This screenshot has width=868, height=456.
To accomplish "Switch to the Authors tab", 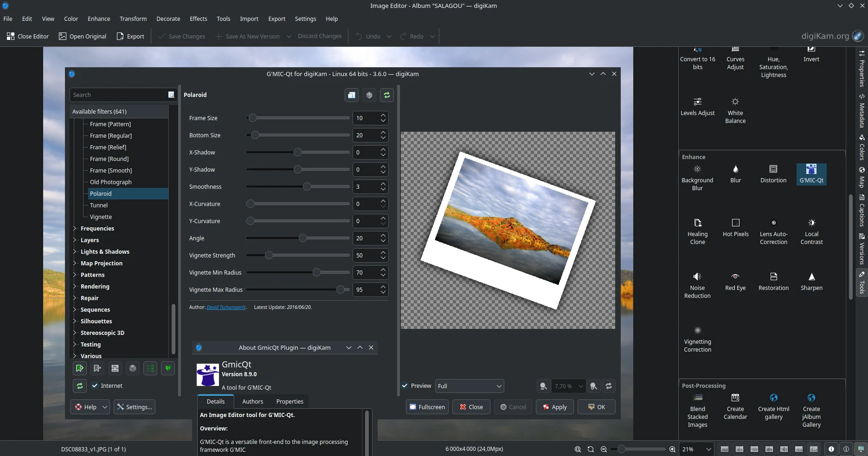I will pyautogui.click(x=252, y=401).
